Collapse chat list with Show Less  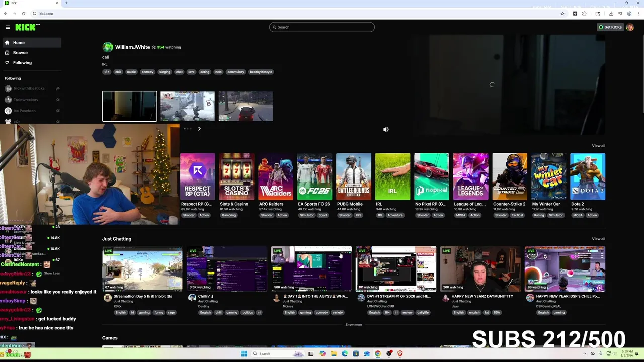click(x=52, y=273)
